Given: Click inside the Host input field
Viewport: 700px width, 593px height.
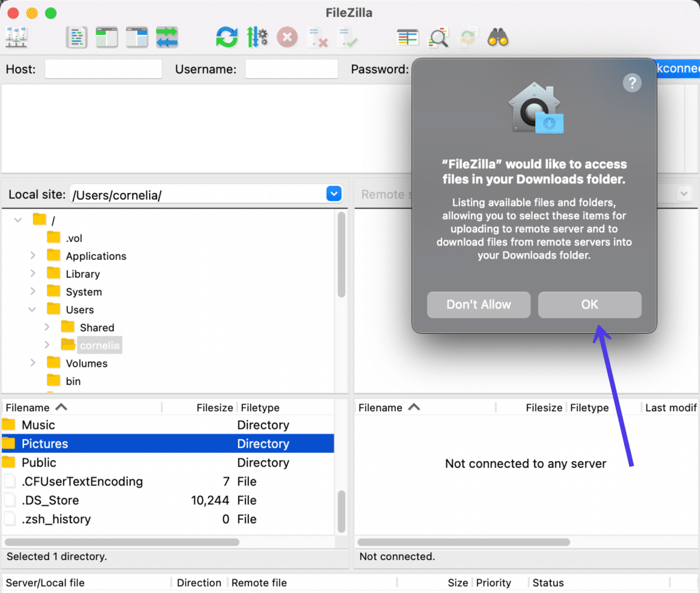Looking at the screenshot, I should [x=103, y=68].
